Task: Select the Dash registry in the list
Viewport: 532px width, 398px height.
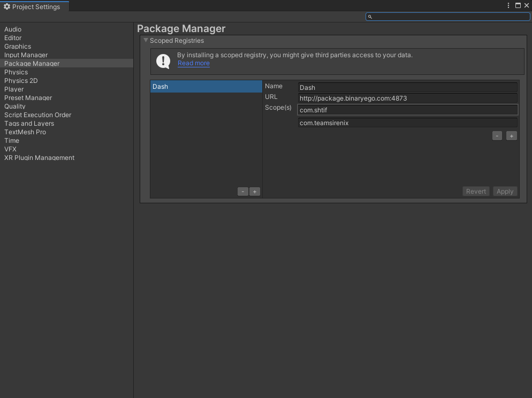Action: tap(206, 87)
